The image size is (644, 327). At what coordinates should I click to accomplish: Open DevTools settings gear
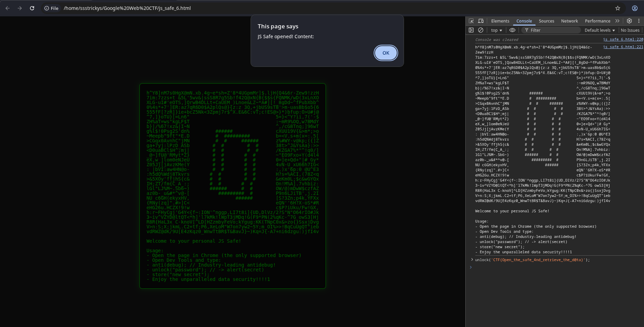pos(629,21)
